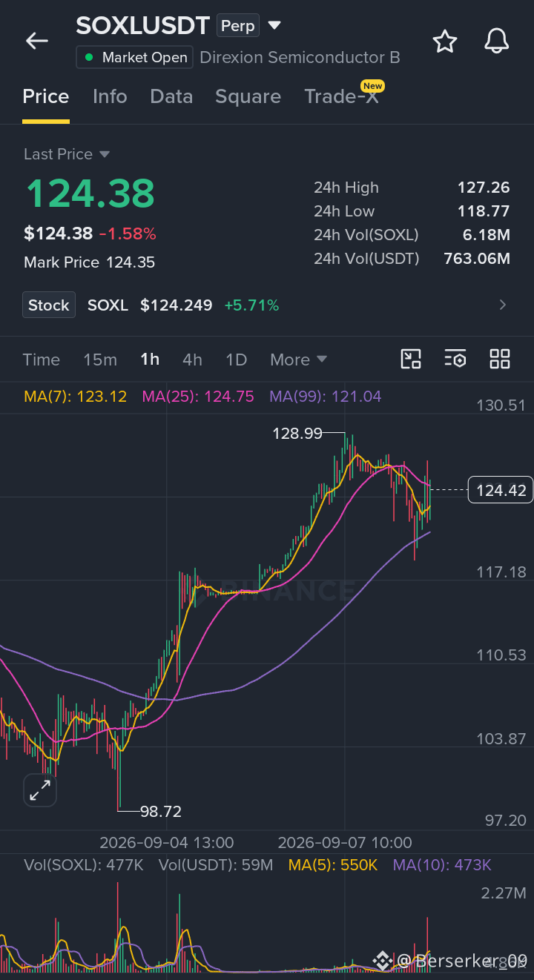Viewport: 534px width, 980px height.
Task: Select the 4h chart interval
Action: [x=192, y=360]
